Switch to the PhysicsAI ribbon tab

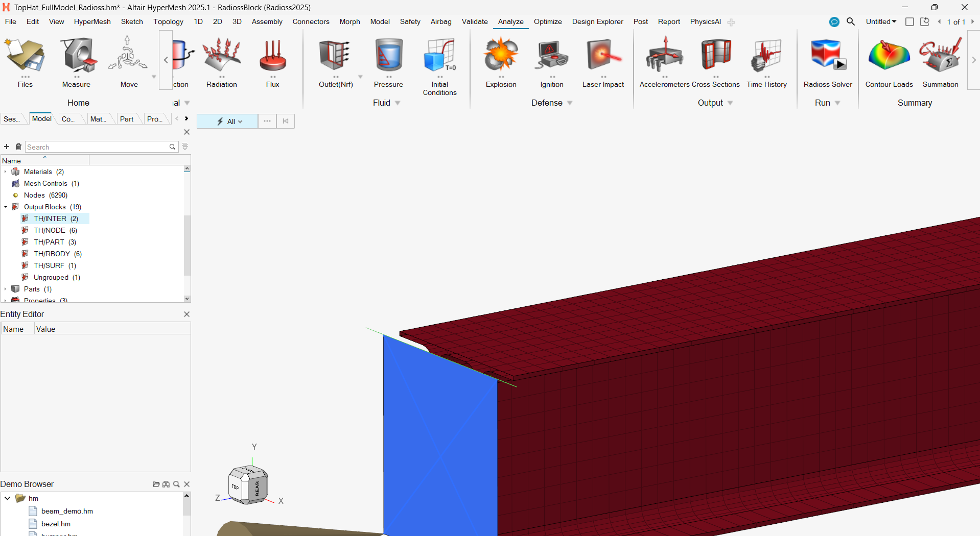[705, 21]
